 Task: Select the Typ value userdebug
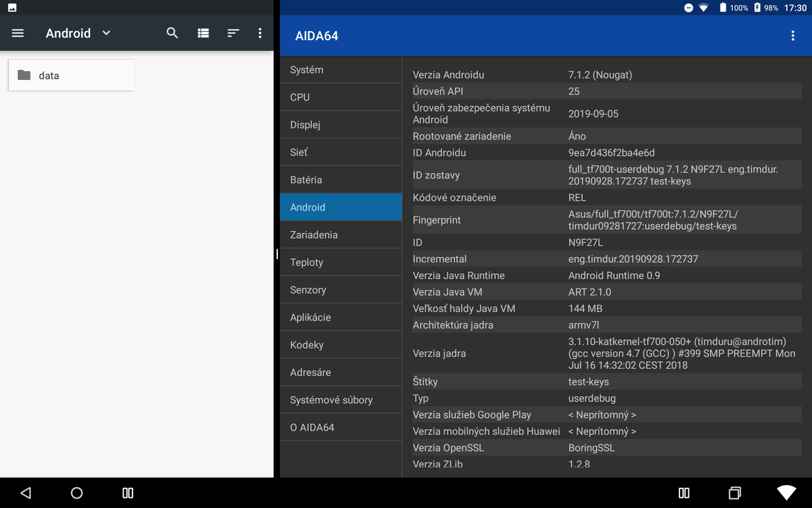tap(592, 399)
